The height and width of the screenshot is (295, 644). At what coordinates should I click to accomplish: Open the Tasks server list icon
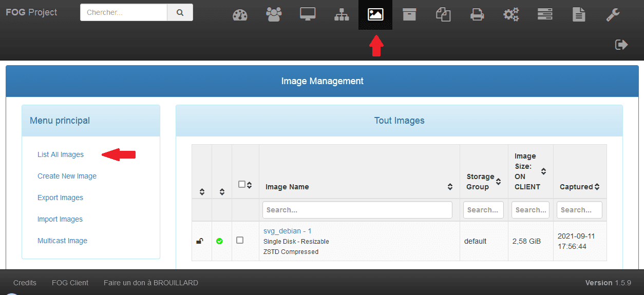[545, 14]
